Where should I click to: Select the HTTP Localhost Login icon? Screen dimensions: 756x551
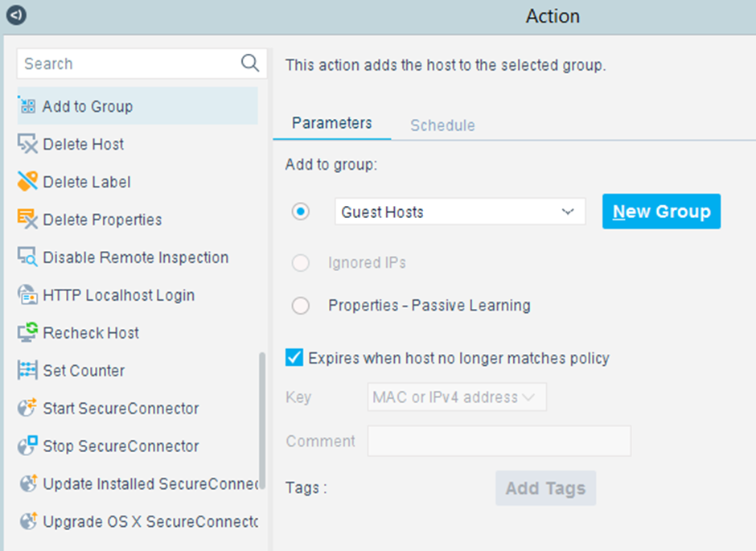[27, 294]
